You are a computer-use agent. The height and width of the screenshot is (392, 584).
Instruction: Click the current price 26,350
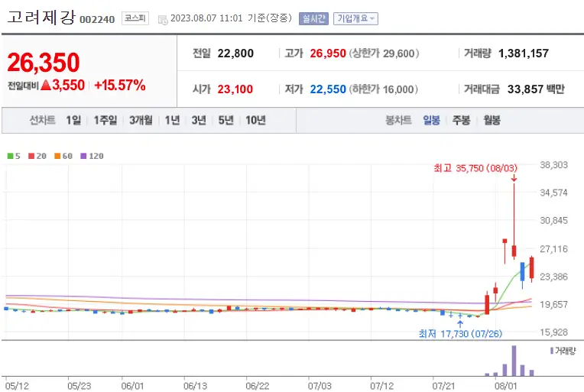pos(44,62)
